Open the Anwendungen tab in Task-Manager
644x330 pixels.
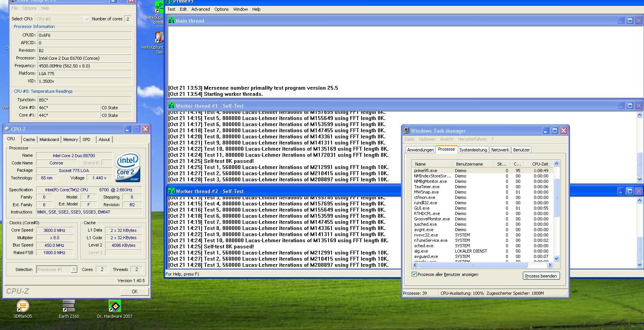pyautogui.click(x=421, y=150)
